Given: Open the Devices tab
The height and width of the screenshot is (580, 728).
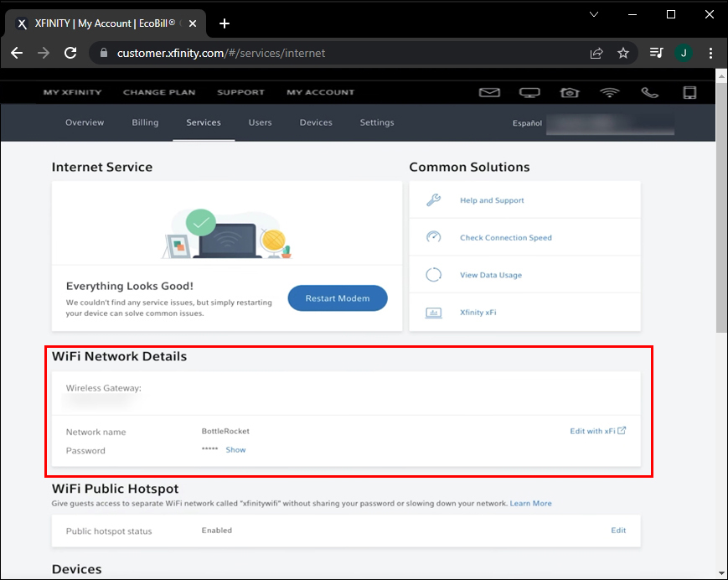Looking at the screenshot, I should pos(316,122).
